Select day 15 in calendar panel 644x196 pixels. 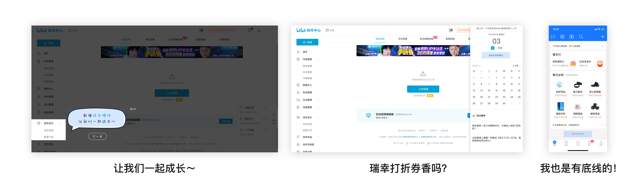coord(496,90)
